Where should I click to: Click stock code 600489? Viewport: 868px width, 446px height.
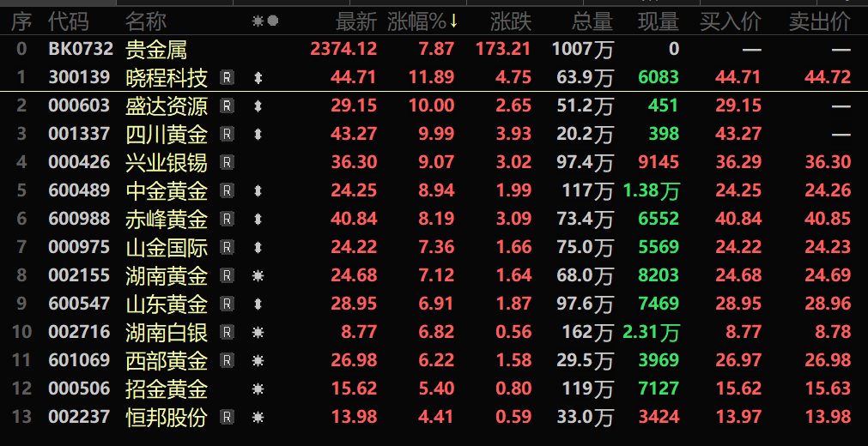click(79, 191)
